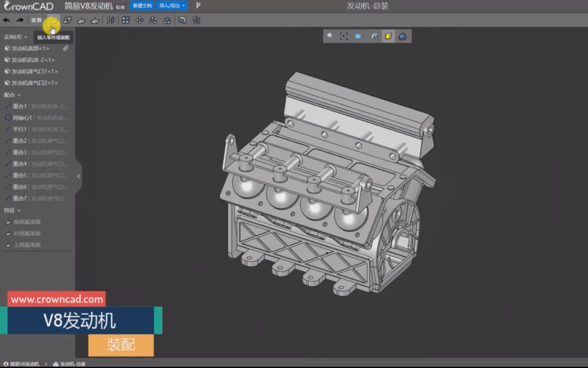Viewport: 588px width, 368px height.
Task: Switch to the 草图 sketch tab
Action: (x=36, y=20)
